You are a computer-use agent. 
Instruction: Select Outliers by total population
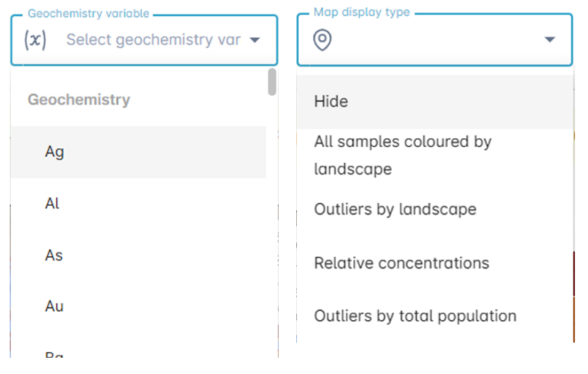435,316
